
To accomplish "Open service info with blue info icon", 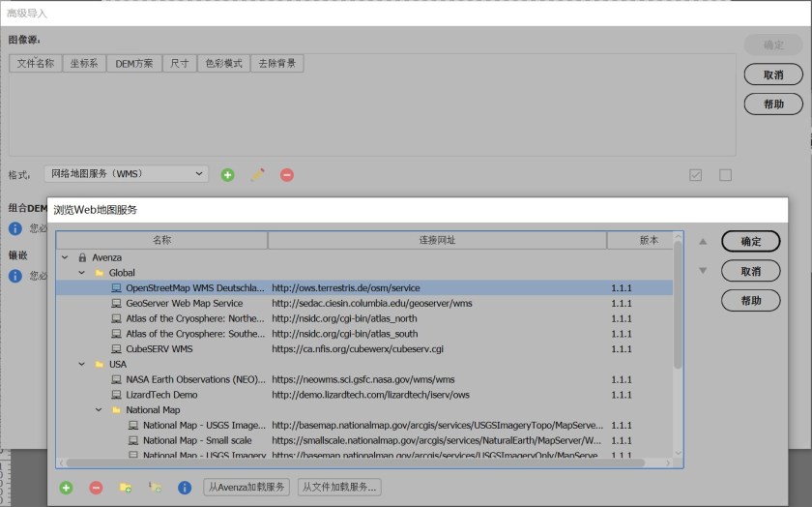I will 185,488.
